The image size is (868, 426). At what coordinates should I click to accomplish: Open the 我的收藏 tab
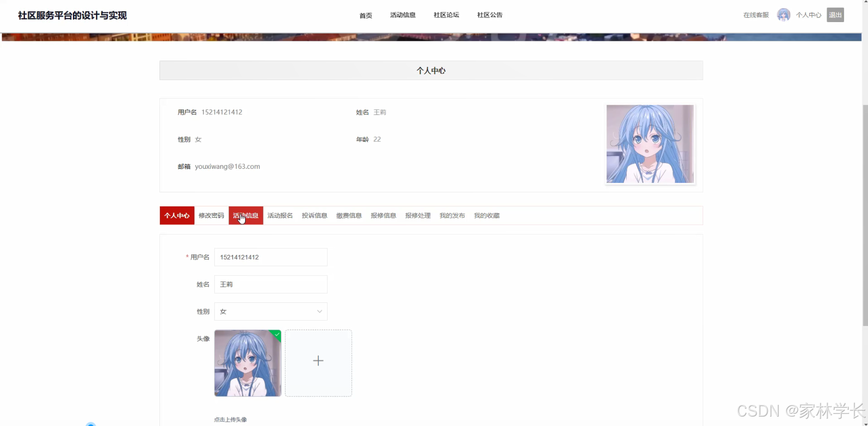click(x=486, y=215)
